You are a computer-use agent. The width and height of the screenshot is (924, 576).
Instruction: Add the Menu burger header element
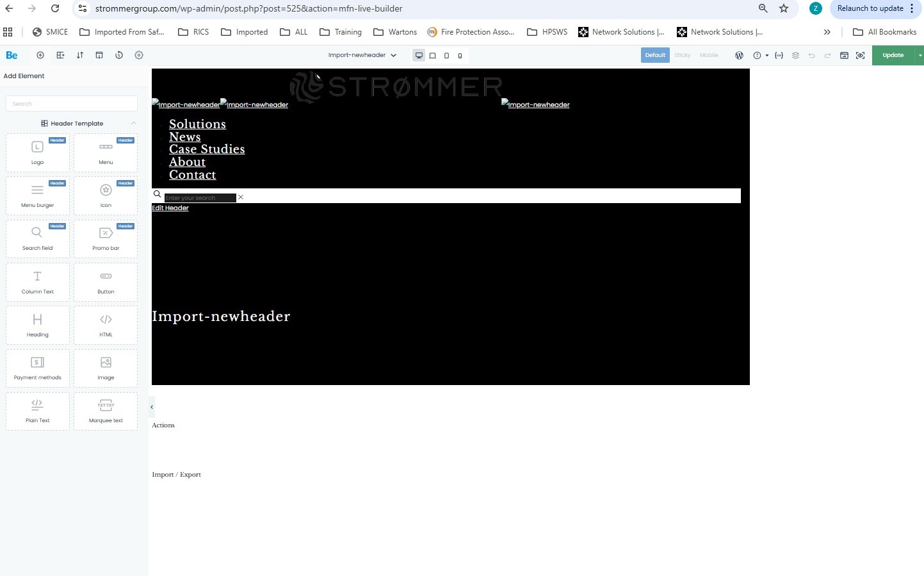[38, 195]
